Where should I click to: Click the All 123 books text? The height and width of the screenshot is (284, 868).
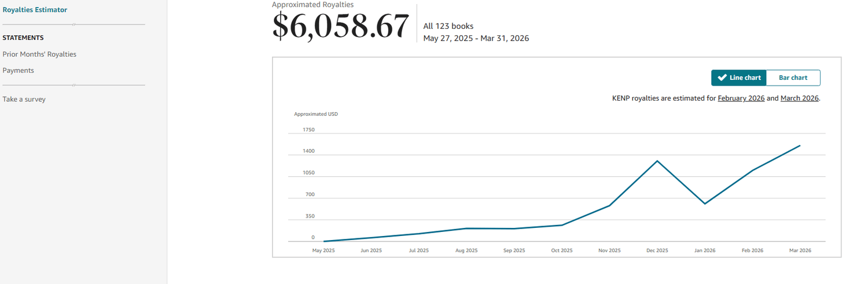[448, 26]
